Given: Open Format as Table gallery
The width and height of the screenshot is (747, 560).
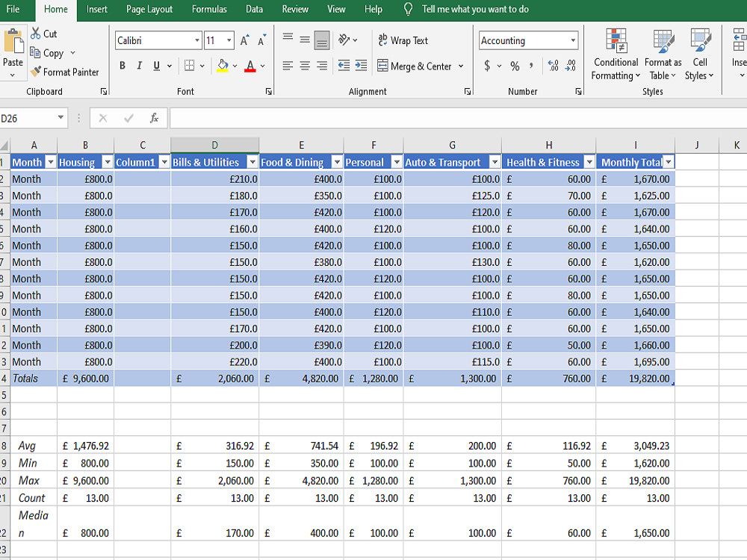Looking at the screenshot, I should tap(663, 55).
